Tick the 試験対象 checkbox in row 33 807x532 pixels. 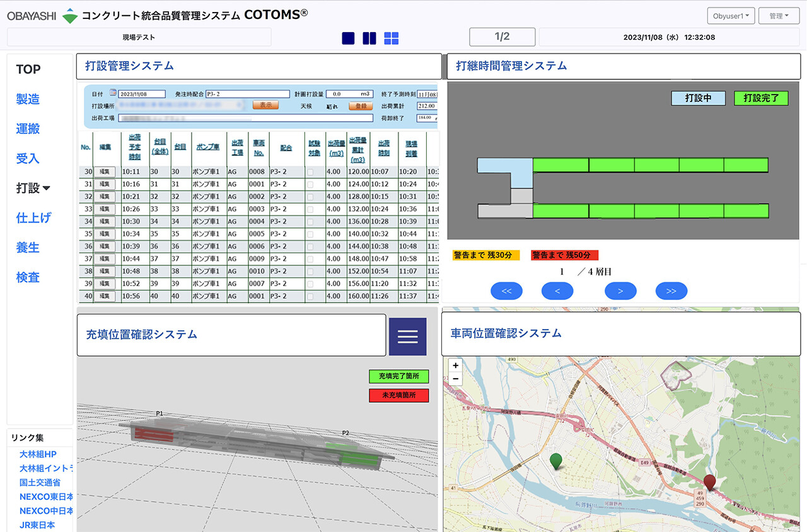pos(310,209)
